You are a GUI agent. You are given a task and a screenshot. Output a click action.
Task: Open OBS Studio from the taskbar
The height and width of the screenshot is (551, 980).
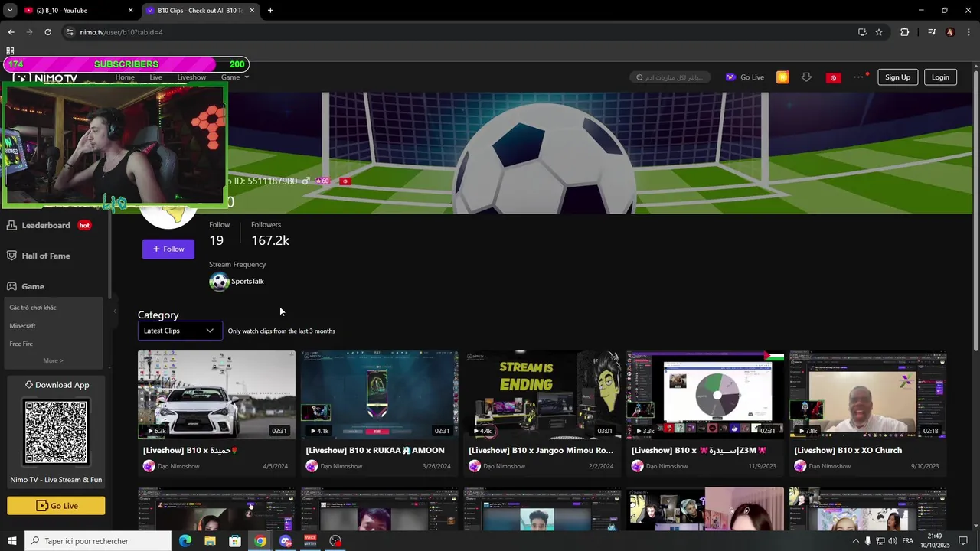[x=335, y=541]
